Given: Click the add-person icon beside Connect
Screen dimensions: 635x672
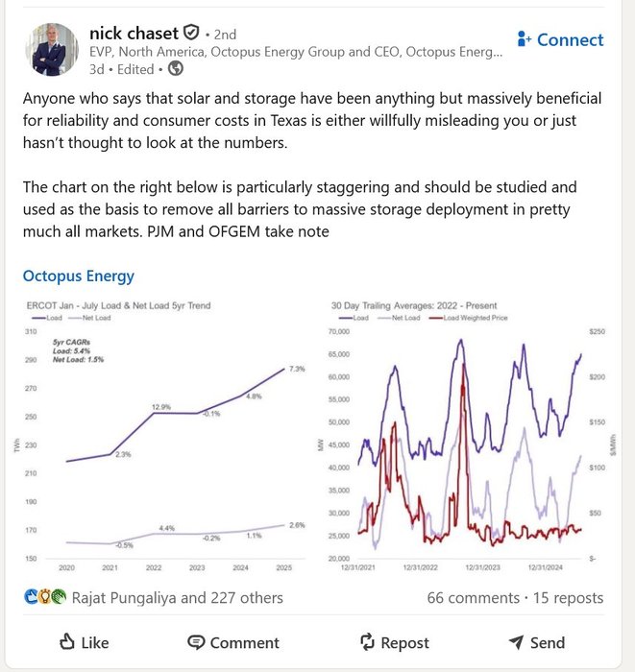Looking at the screenshot, I should pos(525,39).
